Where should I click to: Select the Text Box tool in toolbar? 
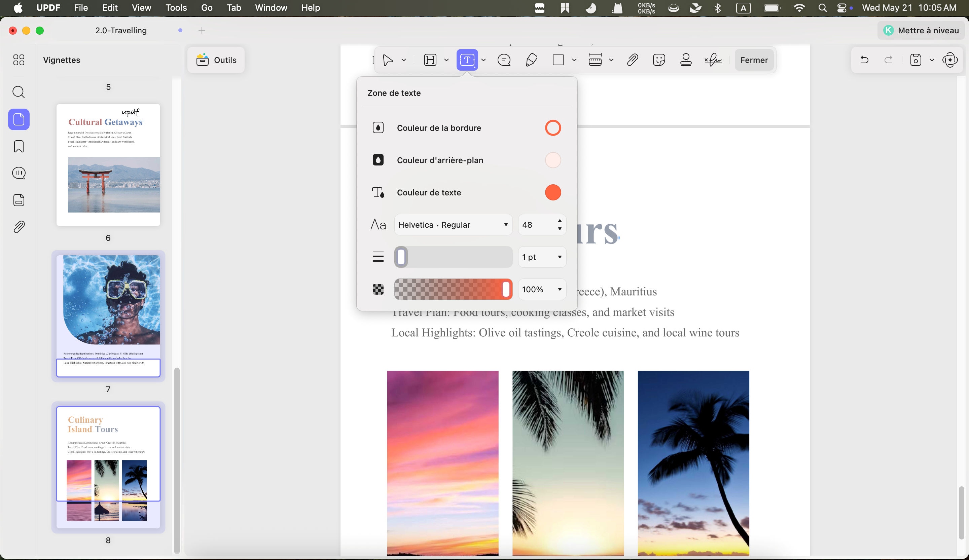467,60
